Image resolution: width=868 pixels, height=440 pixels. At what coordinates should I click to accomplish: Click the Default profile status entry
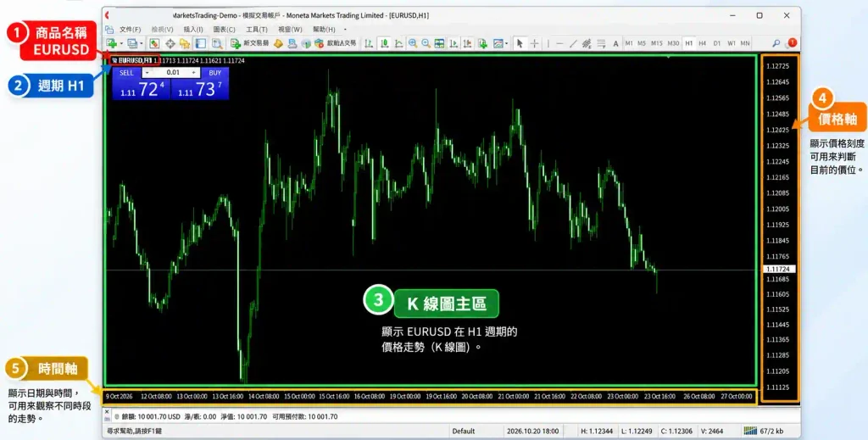[x=464, y=431]
